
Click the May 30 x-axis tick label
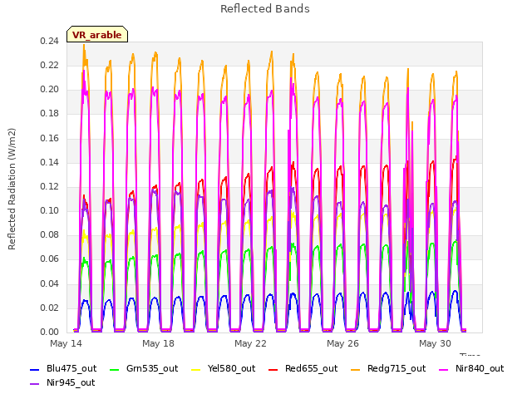(435, 343)
